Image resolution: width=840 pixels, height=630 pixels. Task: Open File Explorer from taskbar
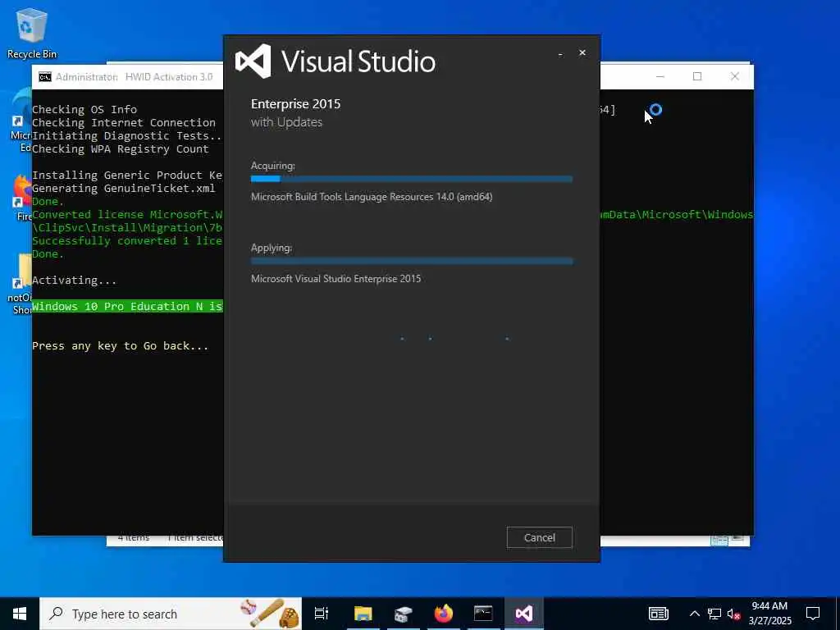(x=363, y=614)
